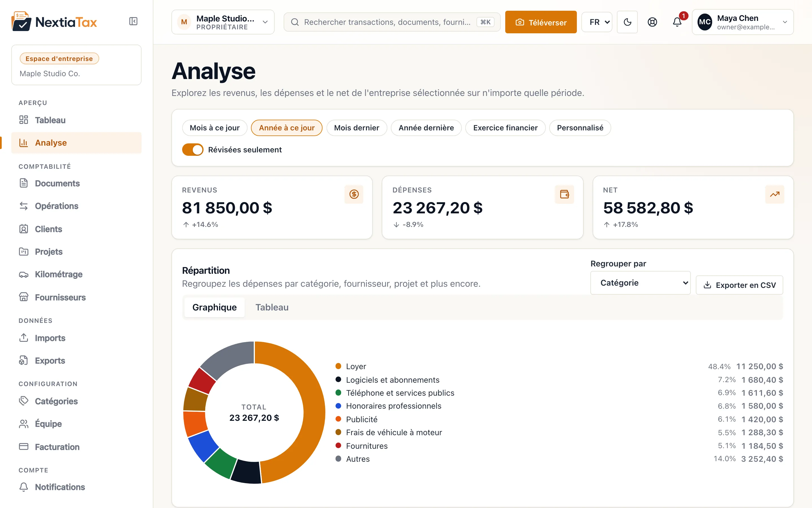Click the Publicité legend label
Screen dimensions: 812x508
coord(362,419)
